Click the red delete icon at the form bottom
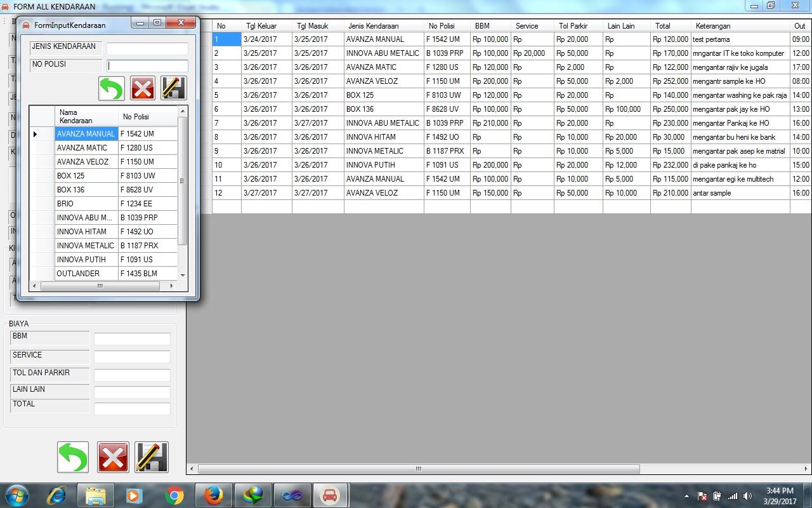This screenshot has width=812, height=508. point(112,457)
